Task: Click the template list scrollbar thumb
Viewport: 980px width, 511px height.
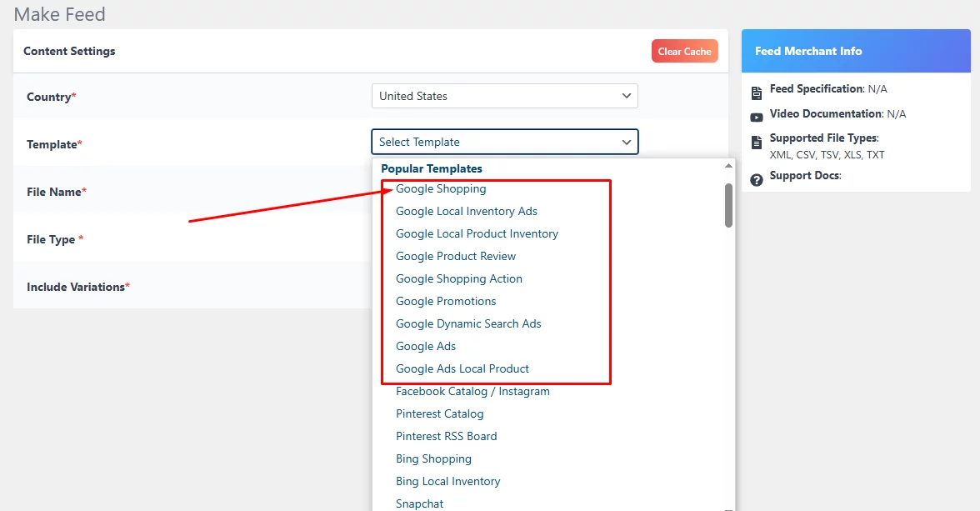Action: click(x=728, y=205)
